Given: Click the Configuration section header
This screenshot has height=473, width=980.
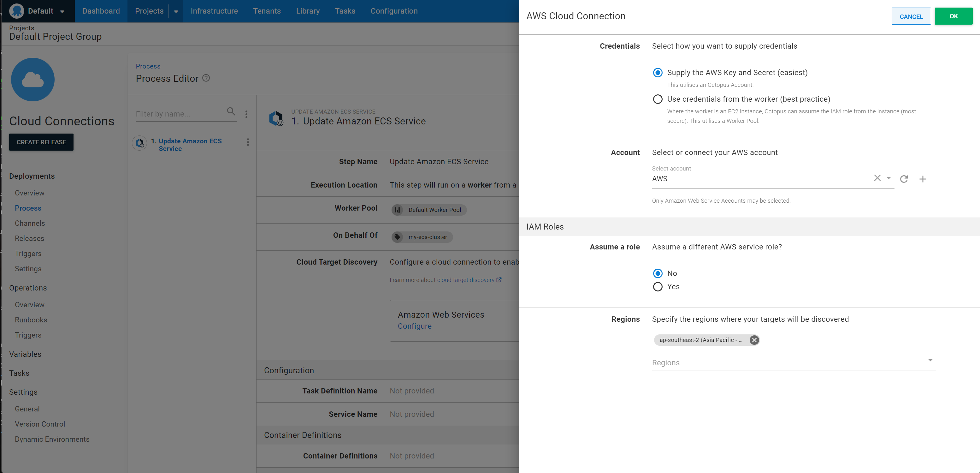Looking at the screenshot, I should tap(388, 371).
